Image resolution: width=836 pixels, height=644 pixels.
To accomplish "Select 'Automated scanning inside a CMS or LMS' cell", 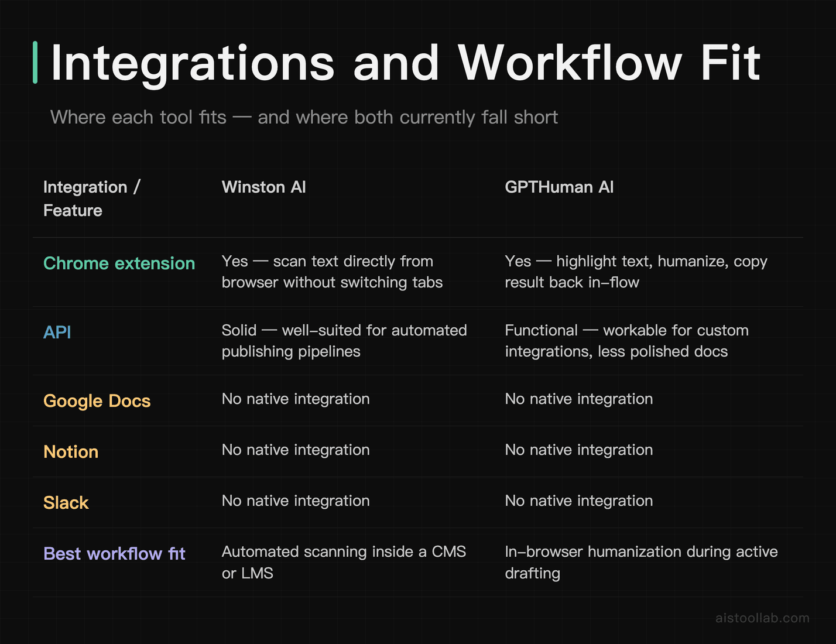I will click(x=344, y=562).
